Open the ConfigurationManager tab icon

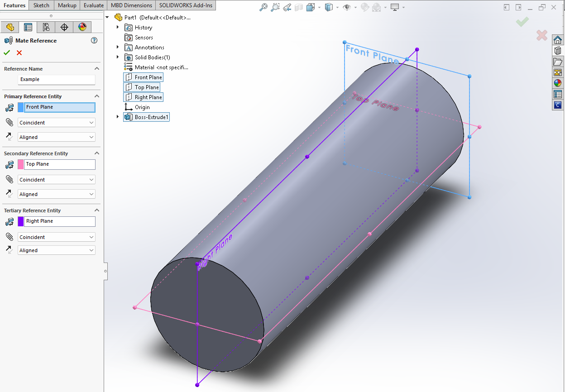click(46, 27)
